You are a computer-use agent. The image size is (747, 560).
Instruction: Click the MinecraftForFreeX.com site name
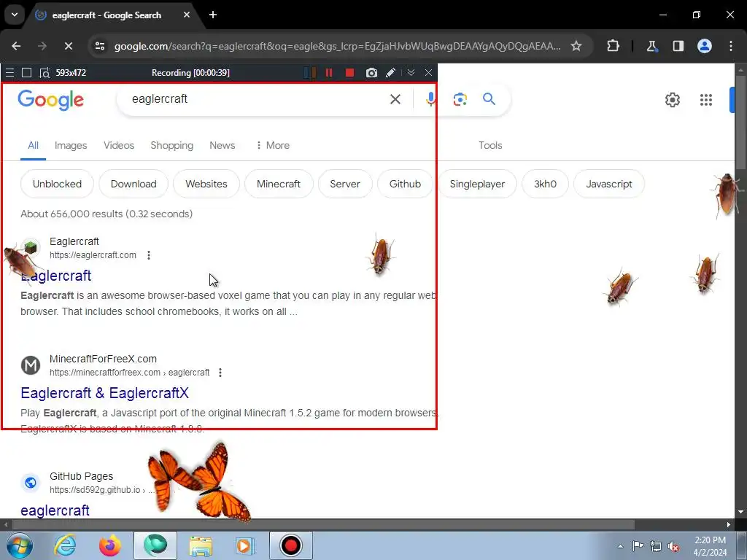pyautogui.click(x=103, y=359)
